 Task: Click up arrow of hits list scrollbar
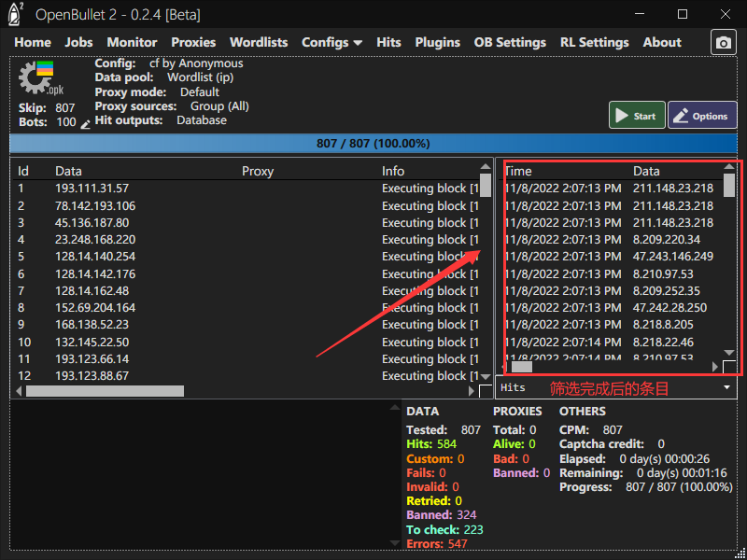pos(729,167)
